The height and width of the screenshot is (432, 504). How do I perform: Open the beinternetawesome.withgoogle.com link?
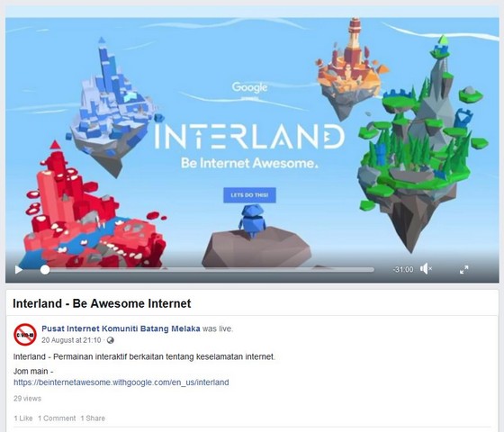click(x=121, y=382)
